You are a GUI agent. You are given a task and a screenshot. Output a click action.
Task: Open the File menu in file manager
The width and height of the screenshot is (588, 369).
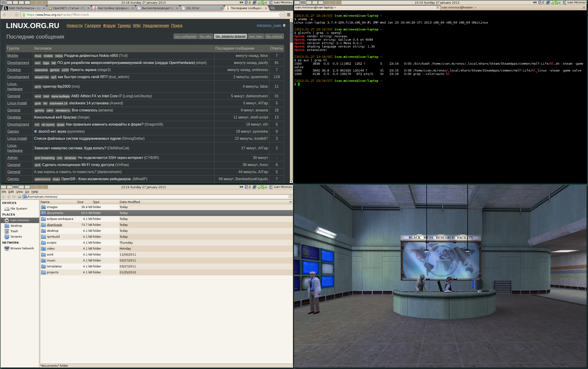tap(4, 192)
